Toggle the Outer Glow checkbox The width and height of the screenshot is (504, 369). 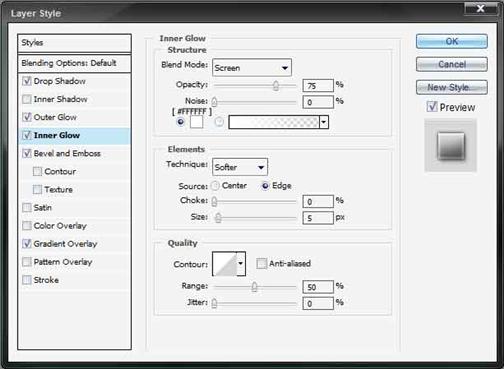27,117
